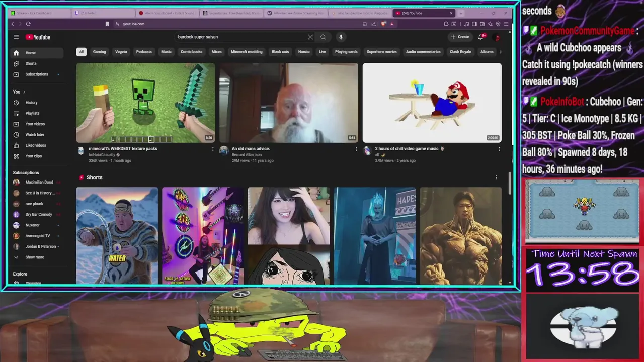The height and width of the screenshot is (362, 644).
Task: Select the Audio commentaries chip
Action: pos(423,52)
